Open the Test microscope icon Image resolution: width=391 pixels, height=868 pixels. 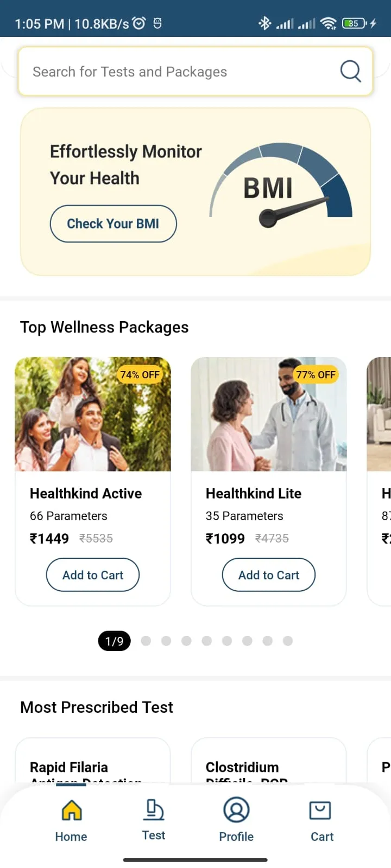pos(154,810)
